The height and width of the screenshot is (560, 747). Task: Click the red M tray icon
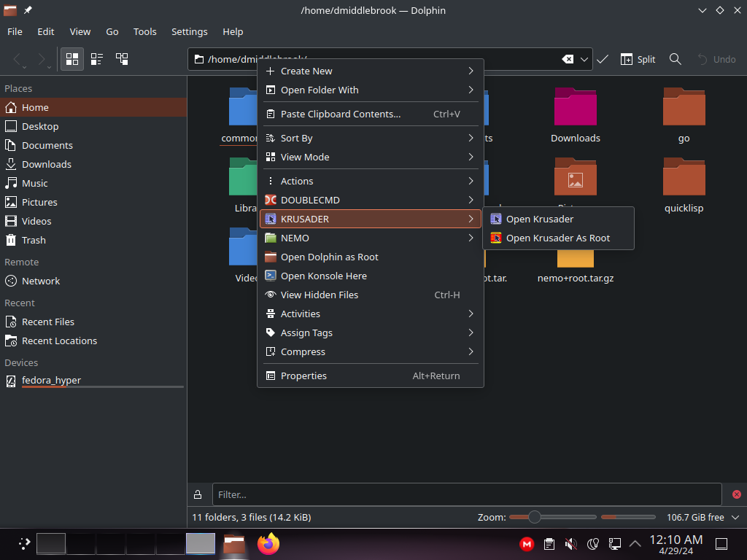pos(527,544)
